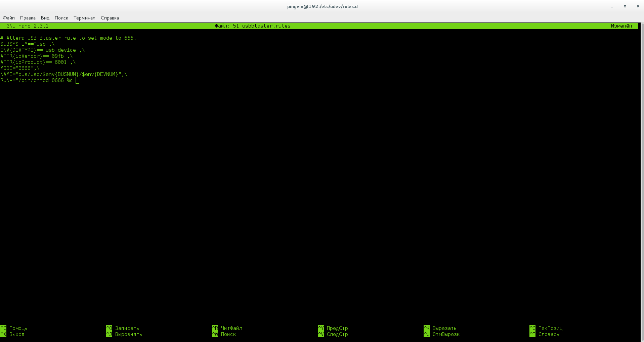Screen dimensions: 644x342
Task: Open the Файл menu
Action: pos(9,18)
